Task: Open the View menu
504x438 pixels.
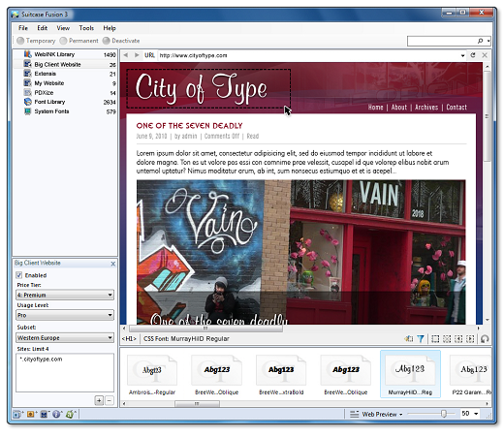Action: pyautogui.click(x=63, y=28)
